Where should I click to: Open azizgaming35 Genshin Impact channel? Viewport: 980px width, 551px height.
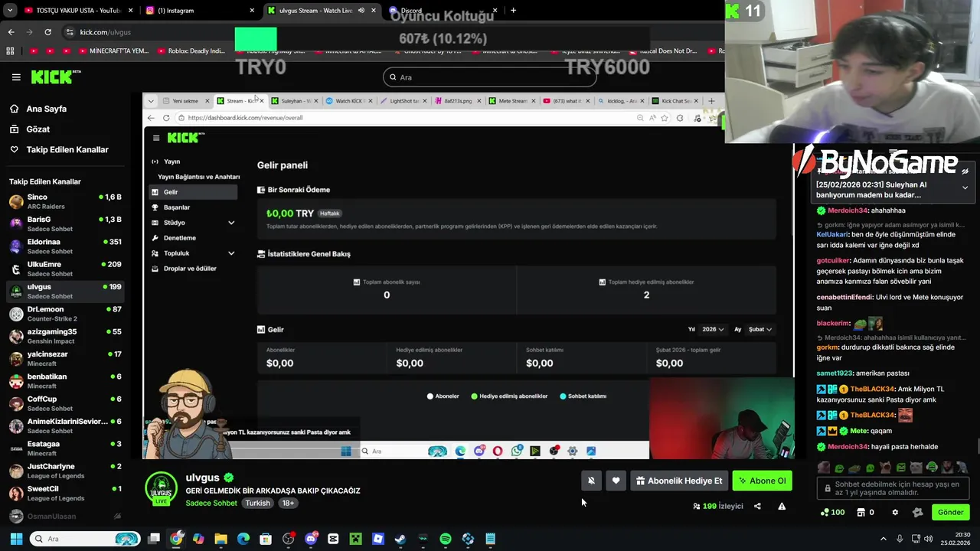click(x=65, y=336)
